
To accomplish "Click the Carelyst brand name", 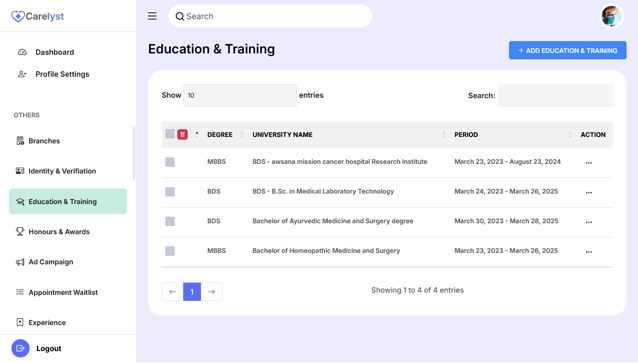I will [x=45, y=16].
